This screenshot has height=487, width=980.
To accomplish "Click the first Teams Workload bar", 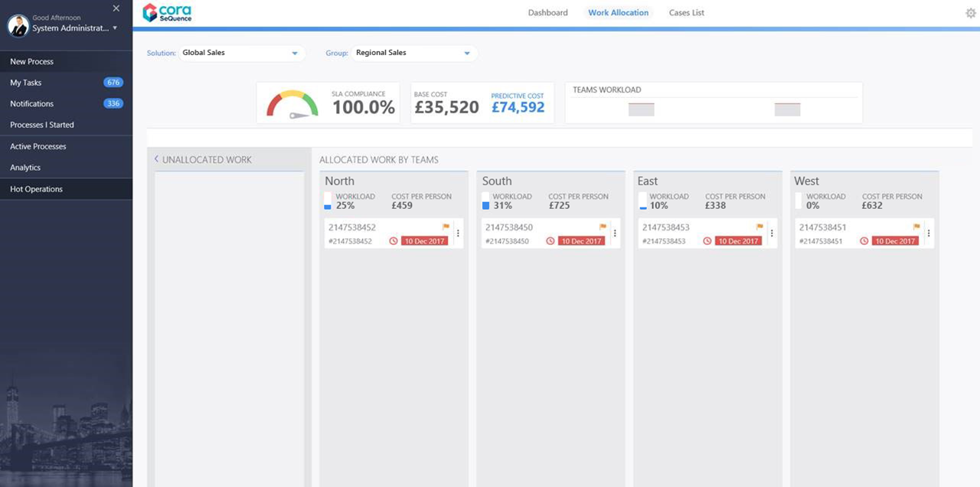I will (642, 109).
